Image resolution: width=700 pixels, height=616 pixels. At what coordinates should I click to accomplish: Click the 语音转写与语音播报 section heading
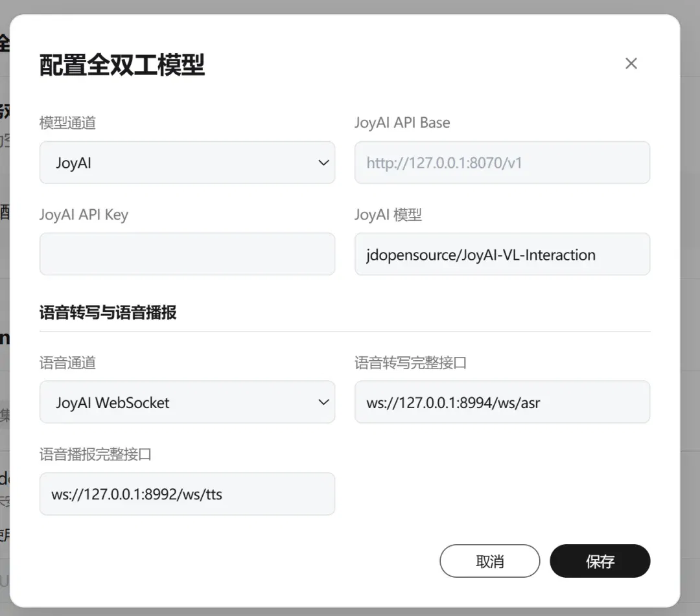pos(108,312)
